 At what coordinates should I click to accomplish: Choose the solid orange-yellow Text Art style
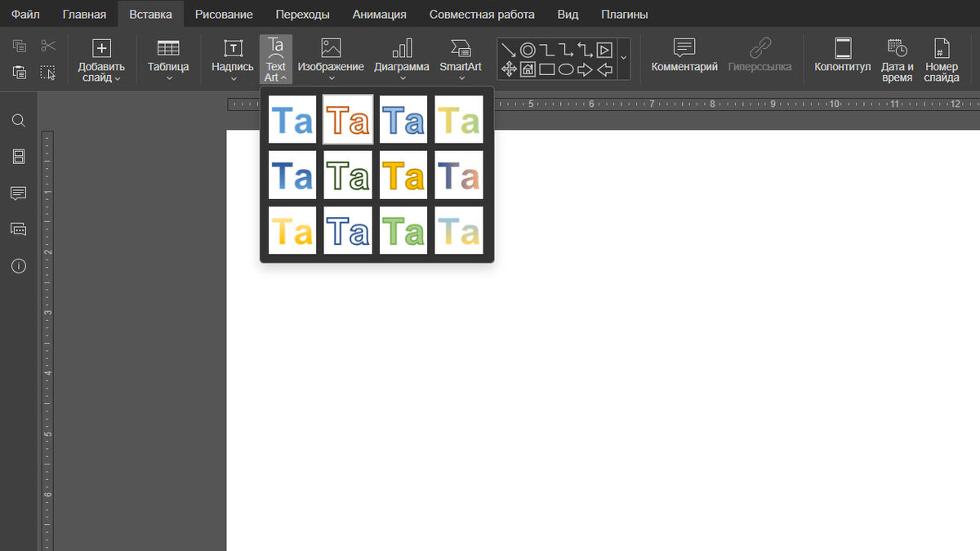(403, 175)
